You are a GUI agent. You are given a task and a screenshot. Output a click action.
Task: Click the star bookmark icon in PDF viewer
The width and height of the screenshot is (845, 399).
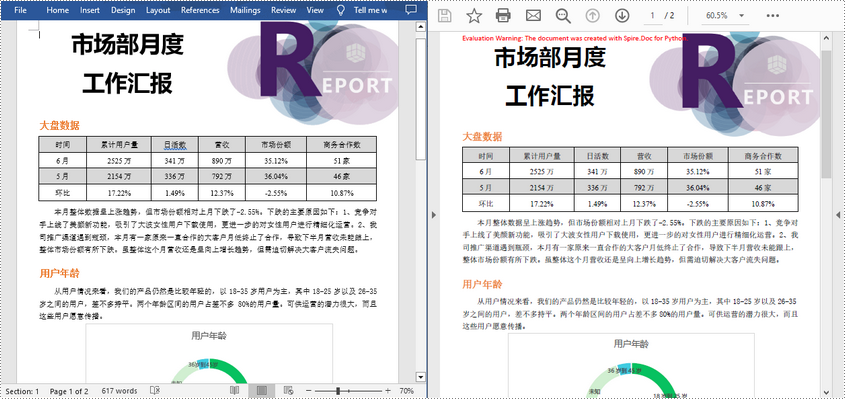click(474, 16)
